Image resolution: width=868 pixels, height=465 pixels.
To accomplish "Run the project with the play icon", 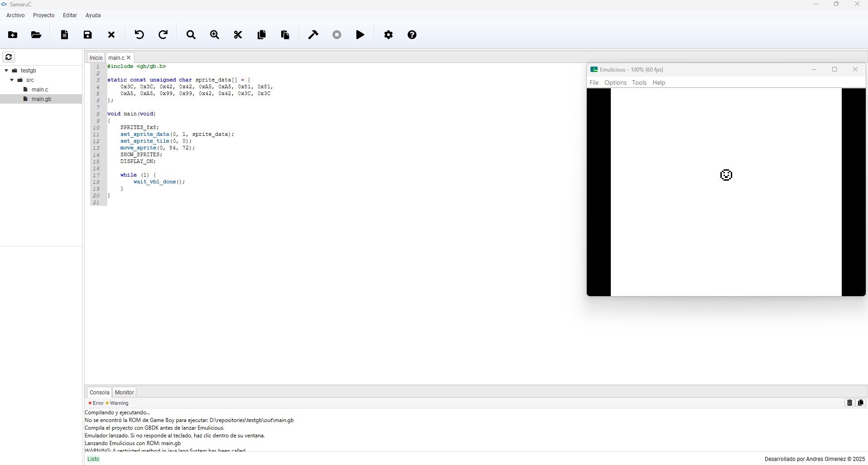I will 360,35.
